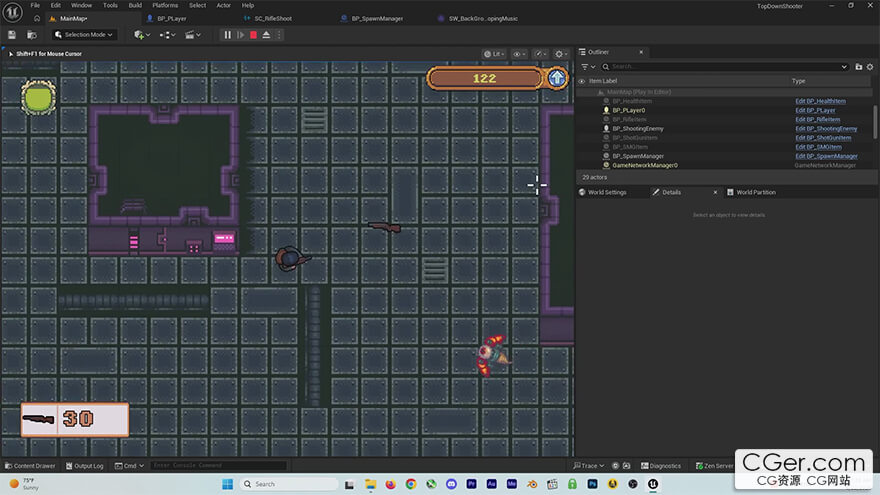Open the Outliner filter dropdown
Screen dimensions: 880x495
tap(588, 67)
